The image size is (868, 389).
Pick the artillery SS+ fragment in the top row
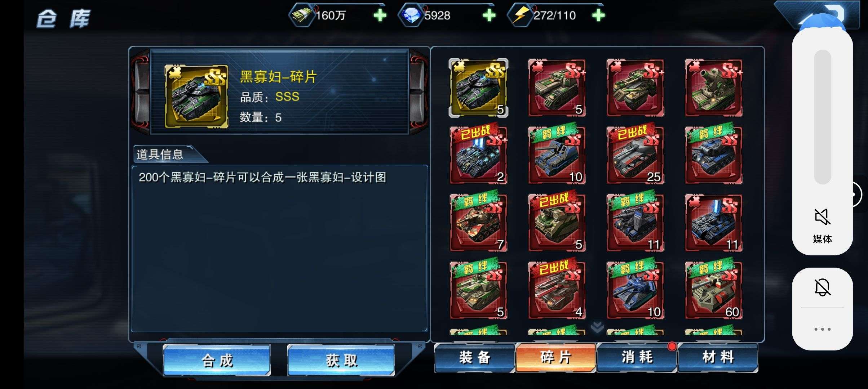coord(714,88)
